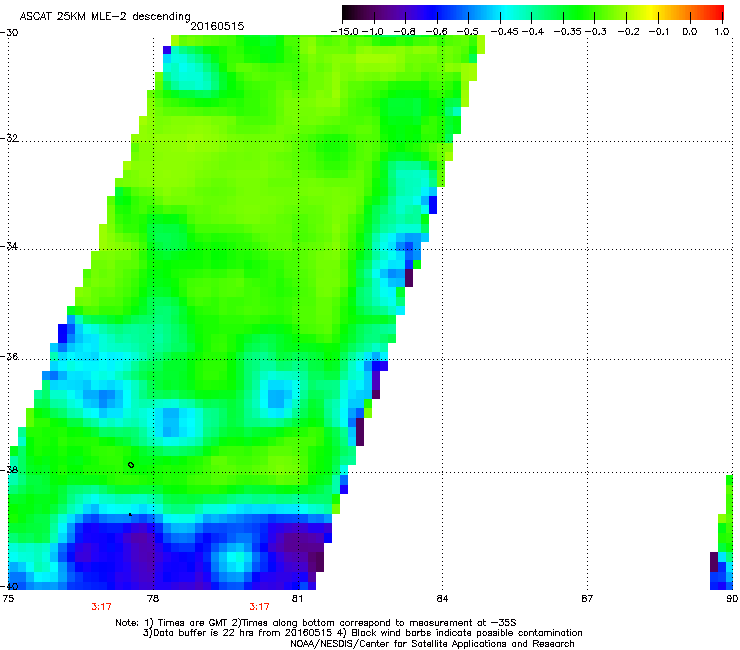740x650 pixels.
Task: Click the colorbar label -0.5
Action: (468, 32)
